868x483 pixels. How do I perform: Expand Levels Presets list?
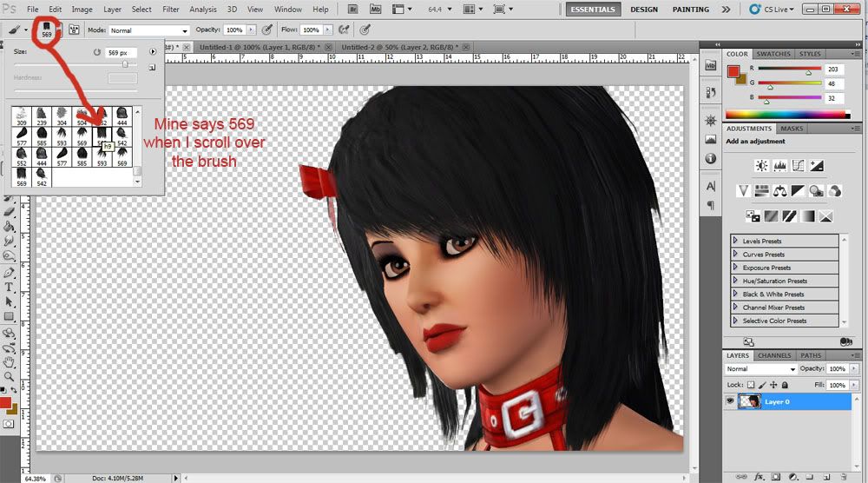(x=735, y=241)
